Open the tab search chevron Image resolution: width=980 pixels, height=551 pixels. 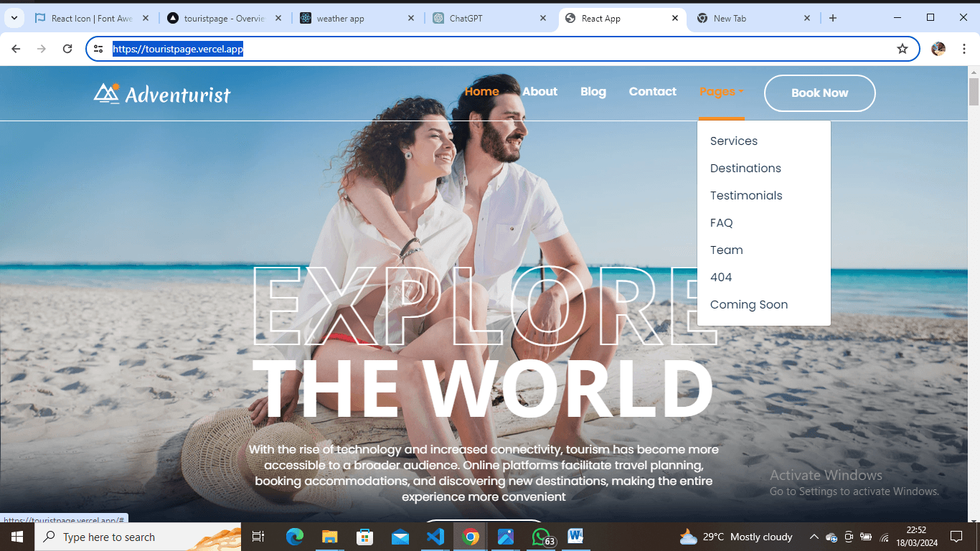click(x=14, y=17)
